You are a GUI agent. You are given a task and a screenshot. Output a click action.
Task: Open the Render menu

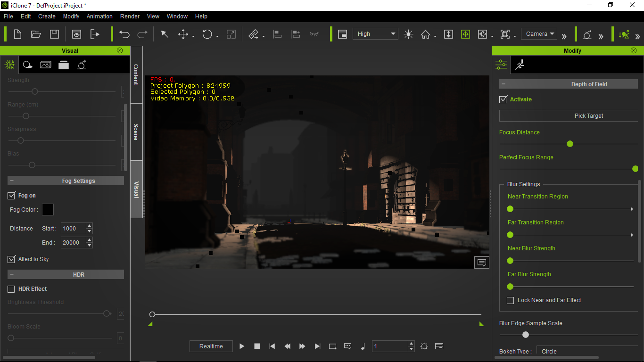[130, 16]
